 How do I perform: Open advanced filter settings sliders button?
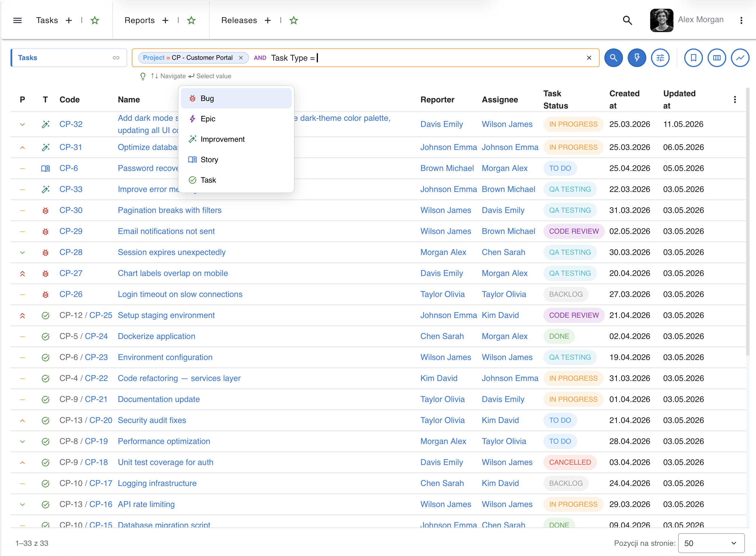tap(660, 58)
